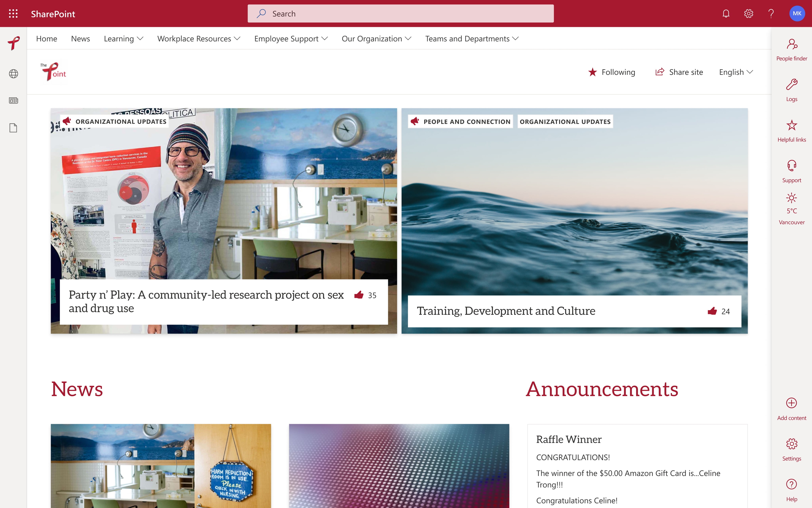
Task: Toggle like on Training Development and Culture post
Action: click(x=712, y=311)
